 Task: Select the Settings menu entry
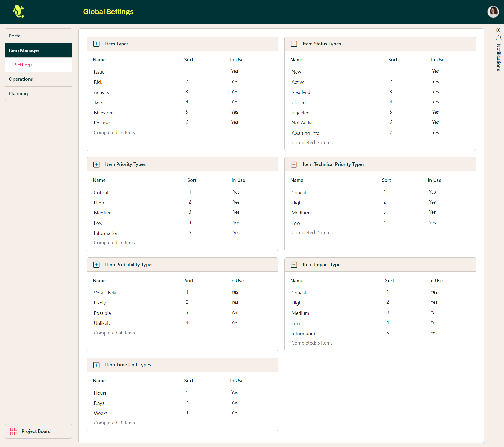tap(24, 65)
